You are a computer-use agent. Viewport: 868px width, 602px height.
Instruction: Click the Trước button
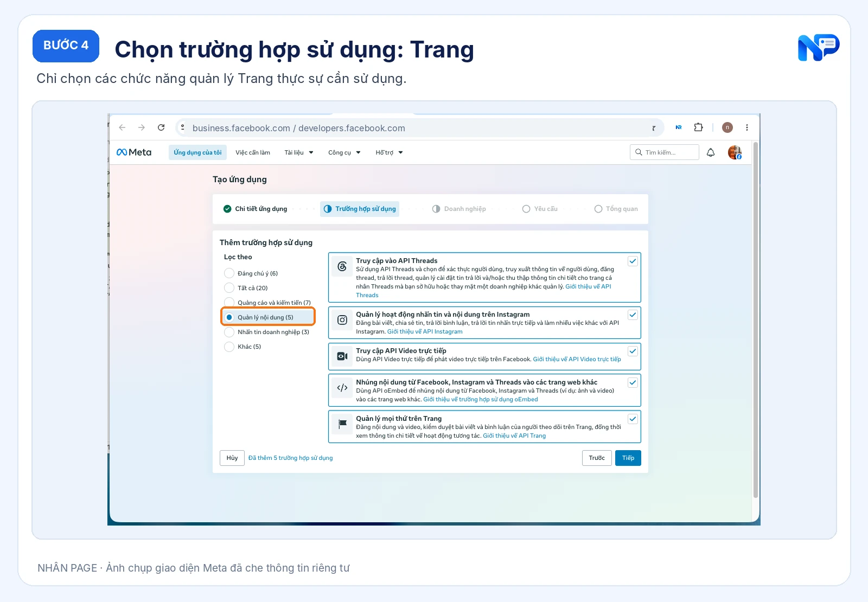click(597, 458)
